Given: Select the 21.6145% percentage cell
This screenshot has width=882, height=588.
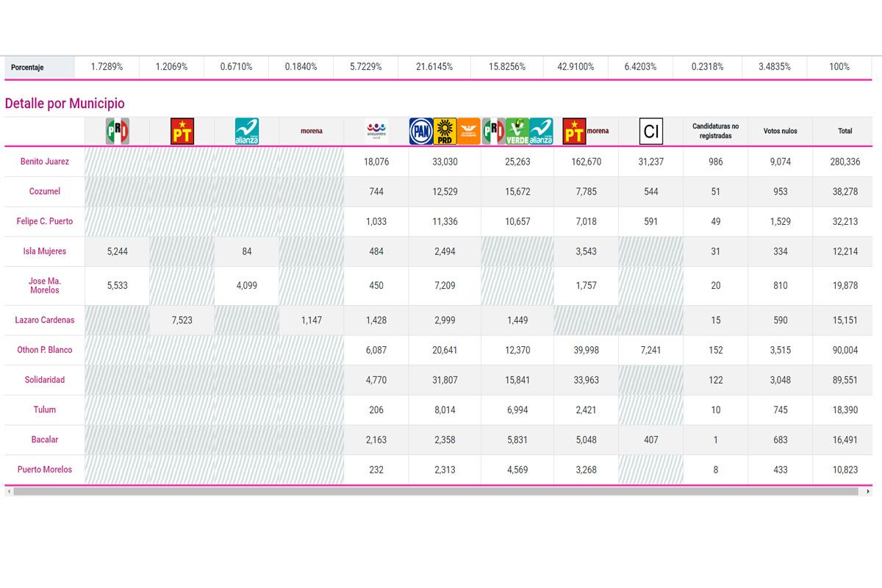Looking at the screenshot, I should [434, 67].
